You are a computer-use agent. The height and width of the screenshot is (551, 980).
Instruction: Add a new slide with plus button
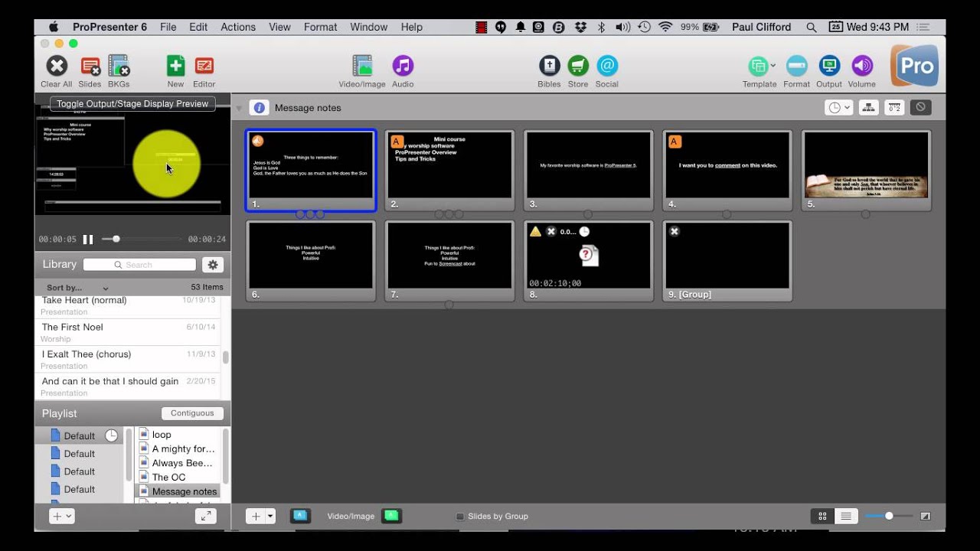[256, 517]
